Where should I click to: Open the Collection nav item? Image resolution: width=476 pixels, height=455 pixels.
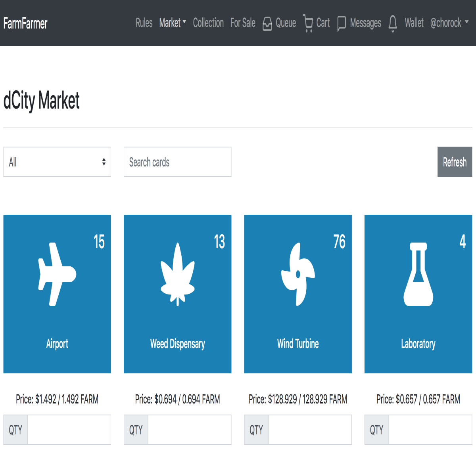pos(208,23)
